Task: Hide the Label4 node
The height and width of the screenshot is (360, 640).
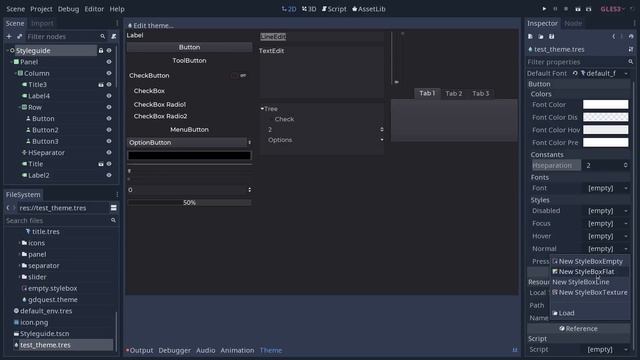Action: click(x=109, y=96)
